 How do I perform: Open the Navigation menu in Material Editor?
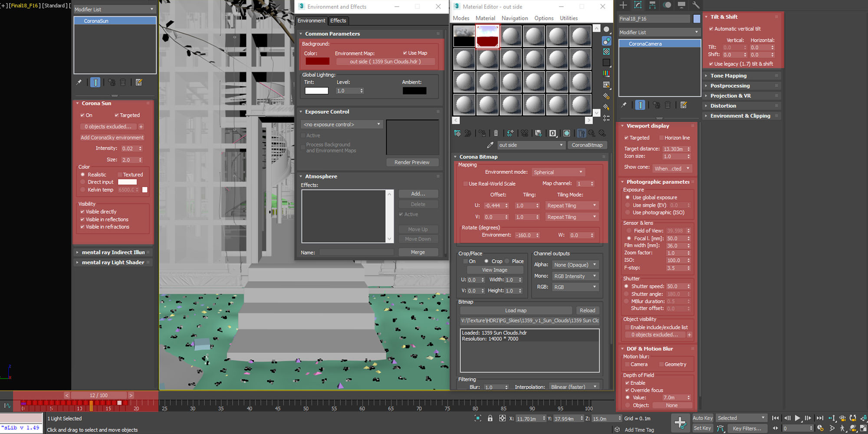[514, 18]
